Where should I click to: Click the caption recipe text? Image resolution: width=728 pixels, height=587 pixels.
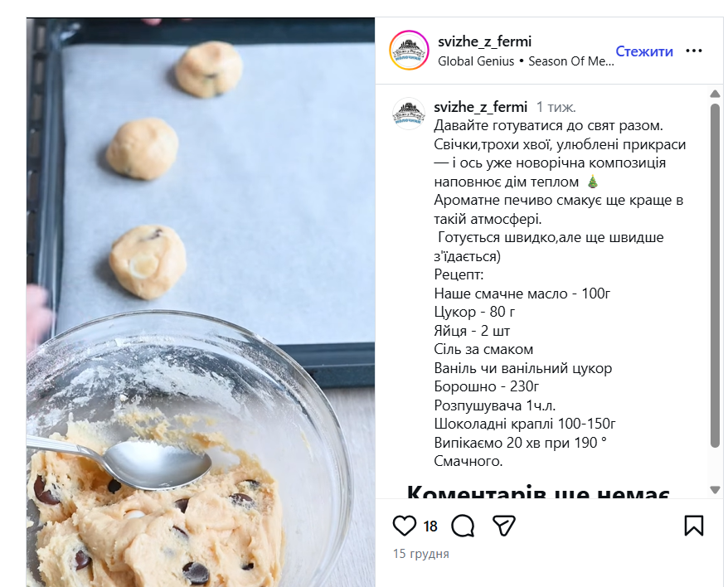pyautogui.click(x=560, y=293)
